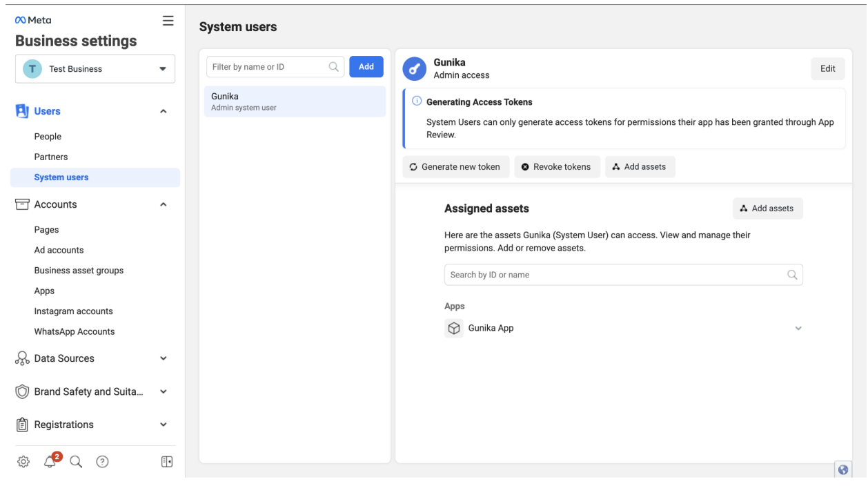Click the Test Business avatar letter T
868x486 pixels.
(x=32, y=69)
